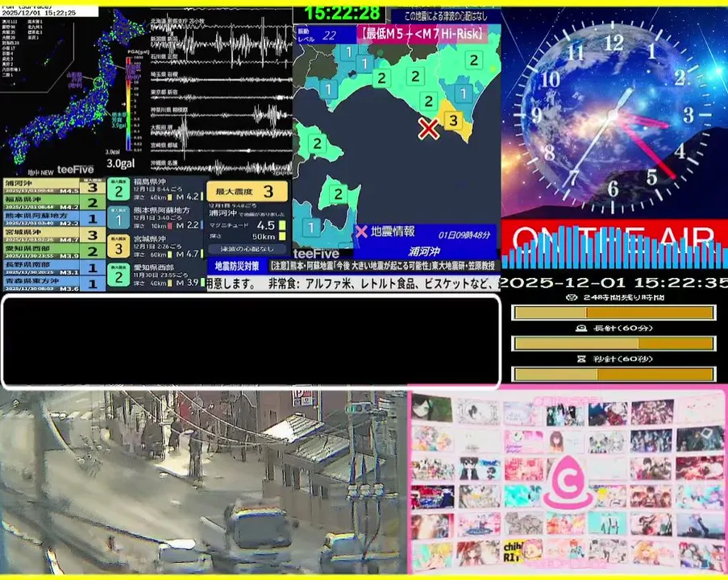Select the yellow intensity 3 marker on map
Image resolution: width=728 pixels, height=580 pixels.
pos(453,121)
